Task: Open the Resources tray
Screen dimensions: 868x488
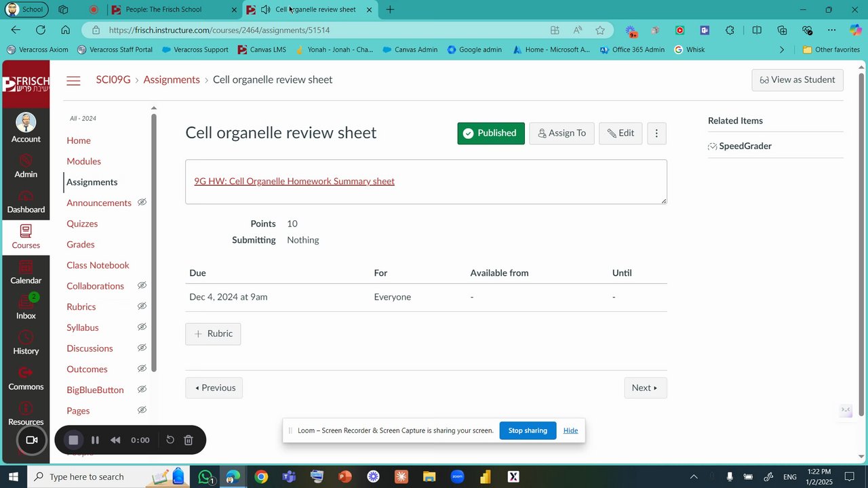Action: [x=26, y=413]
